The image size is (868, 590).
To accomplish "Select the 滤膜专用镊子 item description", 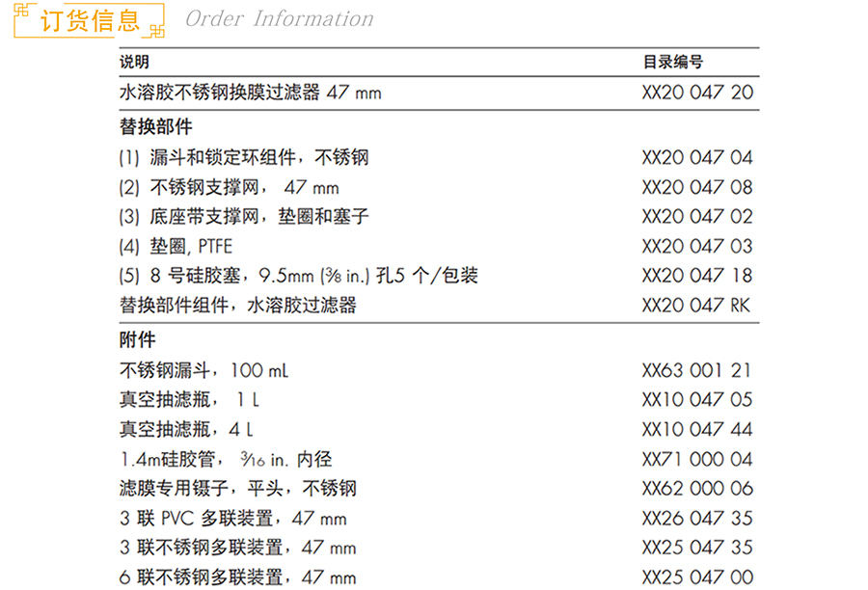I will coord(237,489).
